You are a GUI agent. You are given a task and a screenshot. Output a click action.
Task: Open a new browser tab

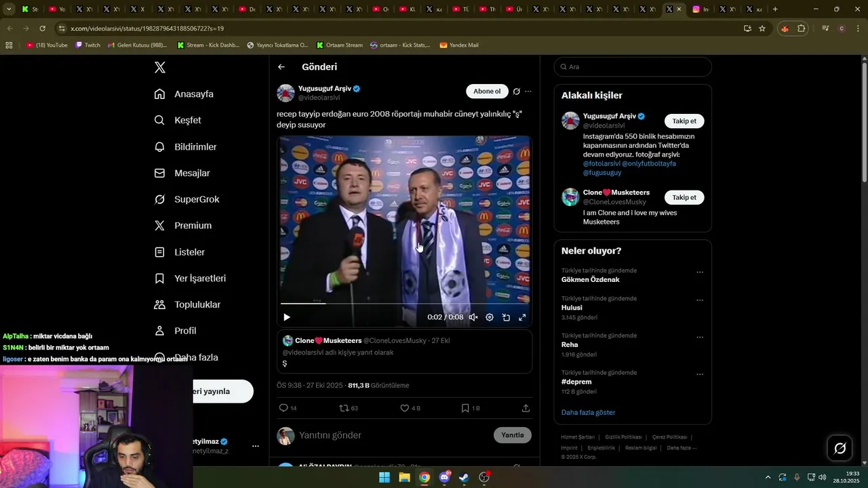(775, 9)
